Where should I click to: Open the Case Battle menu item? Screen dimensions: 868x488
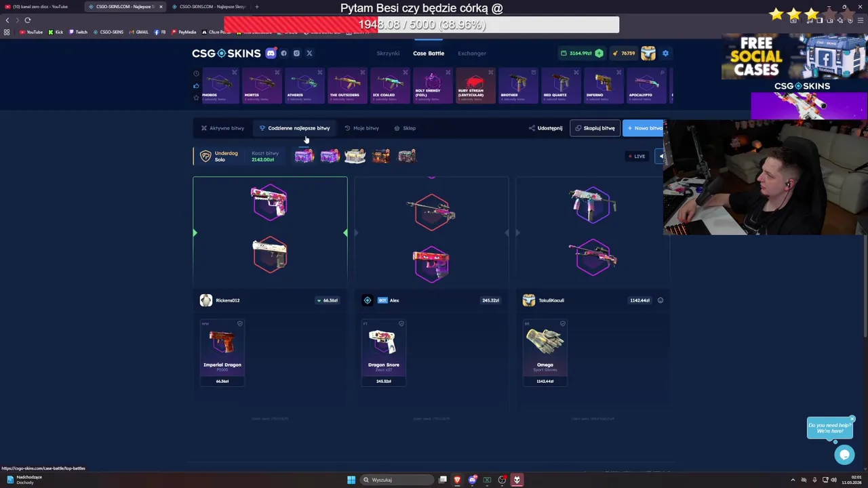click(429, 53)
